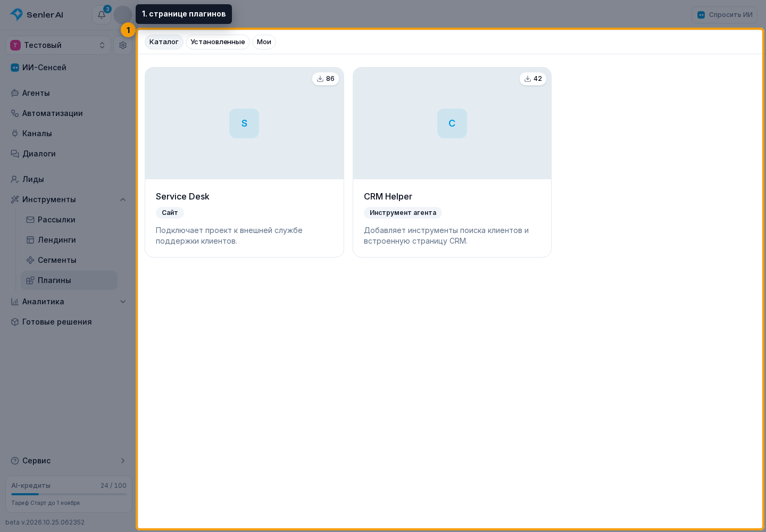This screenshot has width=766, height=532.
Task: Click the CRM Helper C thumbnail
Action: tap(452, 123)
